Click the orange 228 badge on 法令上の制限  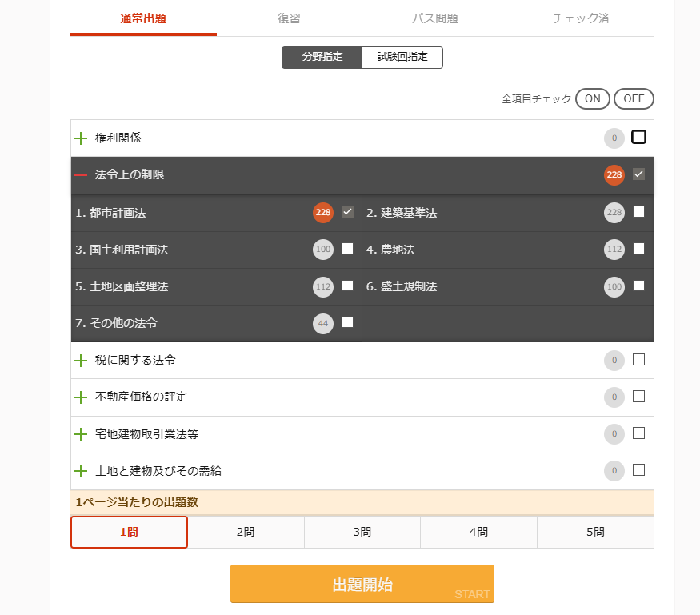click(x=614, y=174)
